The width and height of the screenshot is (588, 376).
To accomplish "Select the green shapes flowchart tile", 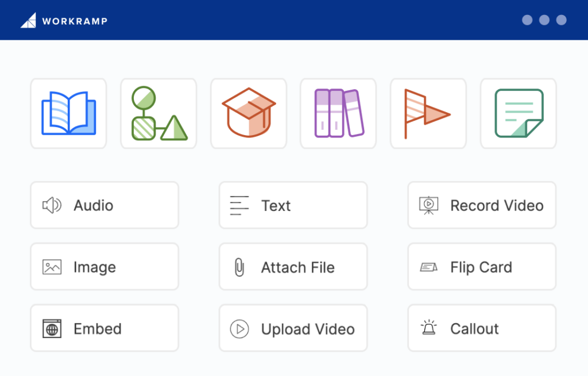I will (158, 113).
